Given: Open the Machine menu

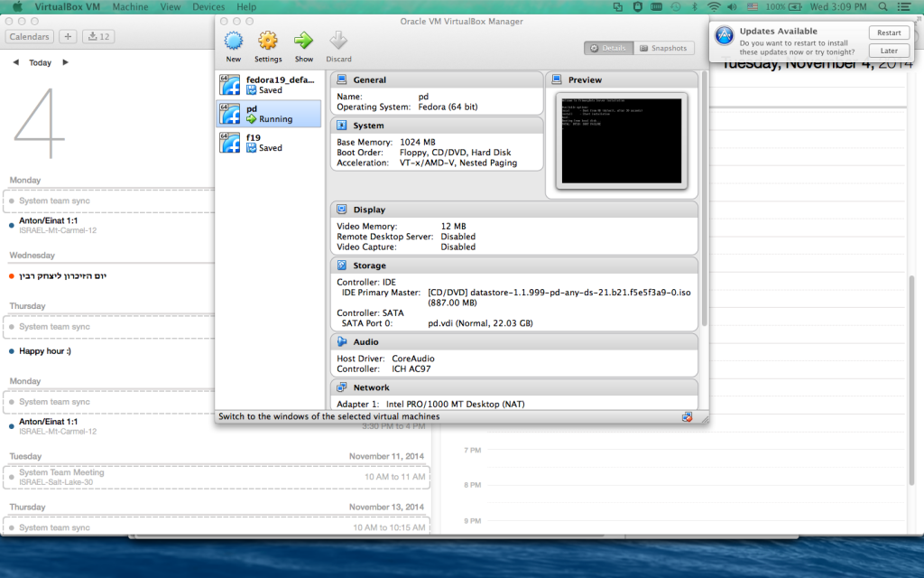Looking at the screenshot, I should 131,6.
